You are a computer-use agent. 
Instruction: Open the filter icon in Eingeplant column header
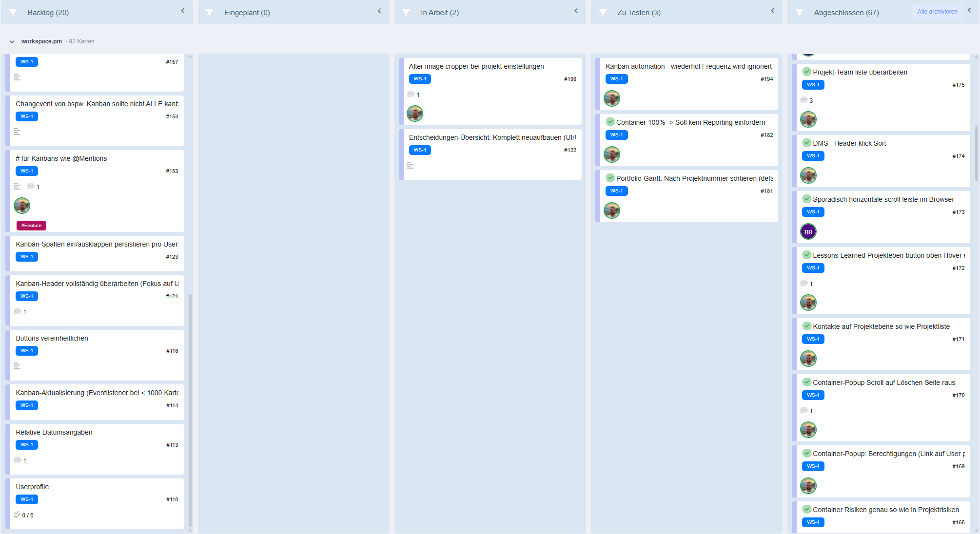(x=210, y=12)
